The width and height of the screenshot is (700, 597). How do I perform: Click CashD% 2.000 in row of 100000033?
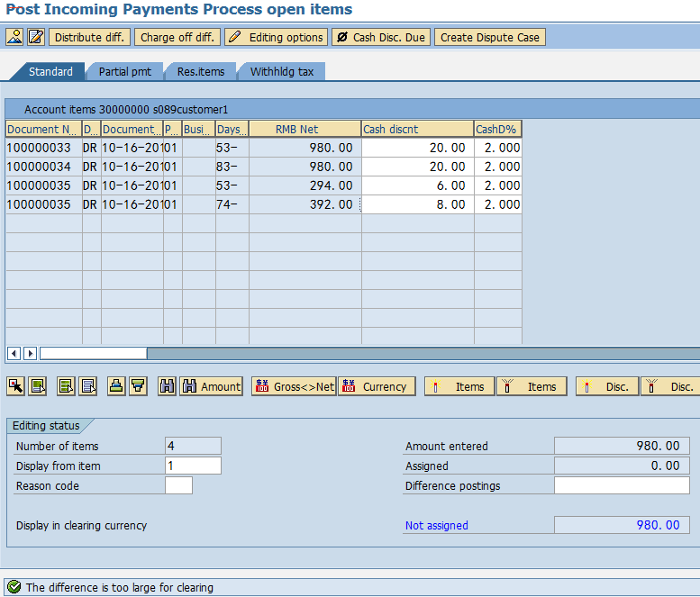pyautogui.click(x=498, y=148)
